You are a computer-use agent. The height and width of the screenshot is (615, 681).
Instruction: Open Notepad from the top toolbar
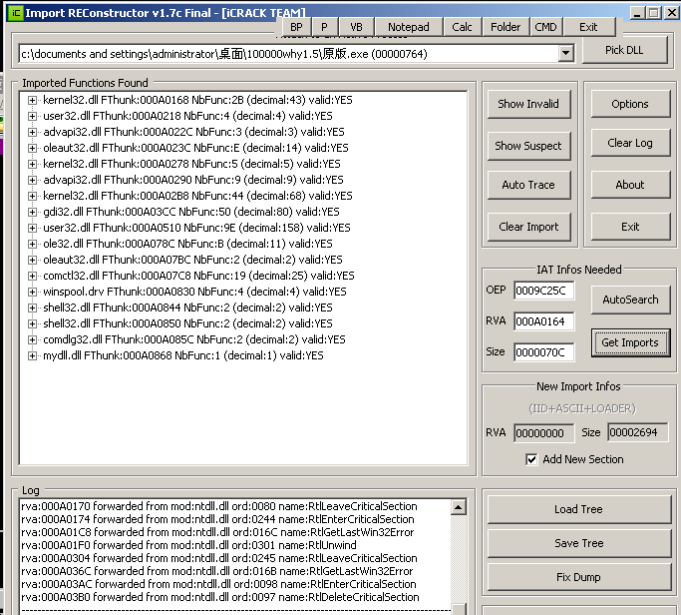pyautogui.click(x=408, y=27)
